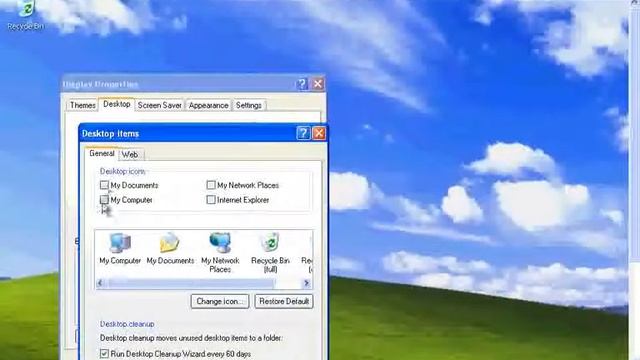Viewport: 640px width, 360px height.
Task: Open the Appearance tab
Action: pyautogui.click(x=208, y=105)
